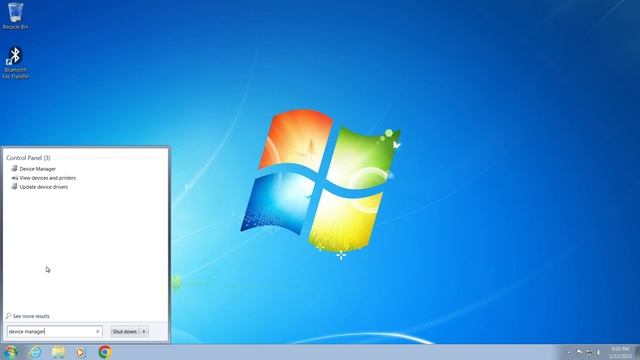Image resolution: width=640 pixels, height=360 pixels.
Task: Open the Device Manager search result
Action: [38, 169]
